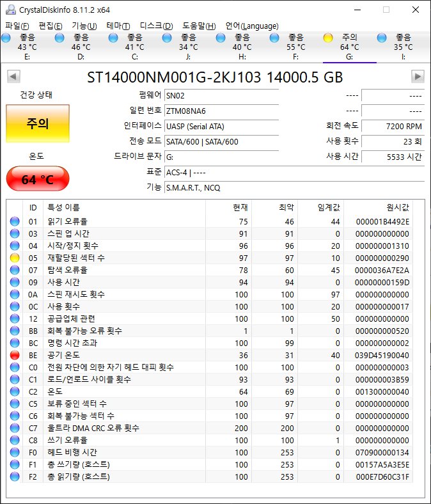Click the blue status icon for ID C8

coord(15,440)
